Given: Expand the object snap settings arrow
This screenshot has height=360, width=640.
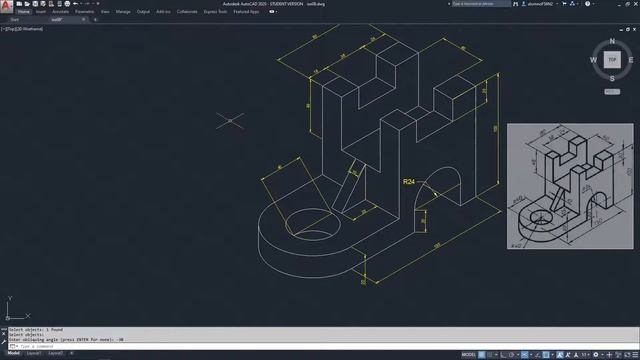Looking at the screenshot, I should [553, 355].
